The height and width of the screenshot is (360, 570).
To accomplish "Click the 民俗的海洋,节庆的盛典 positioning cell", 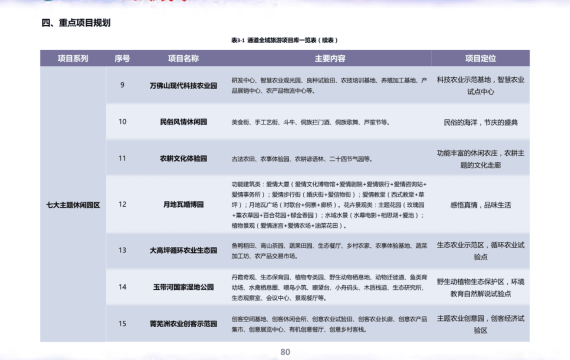I will coord(481,123).
